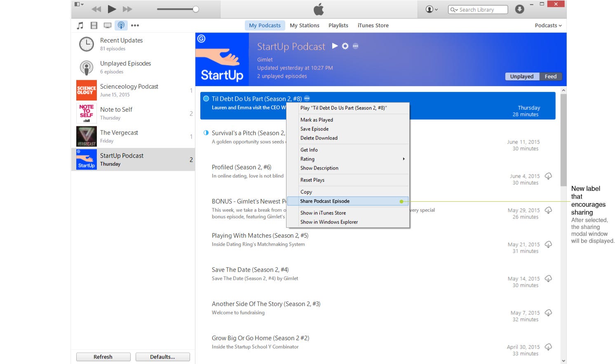Switch to the My Podcasts tab

tap(265, 26)
